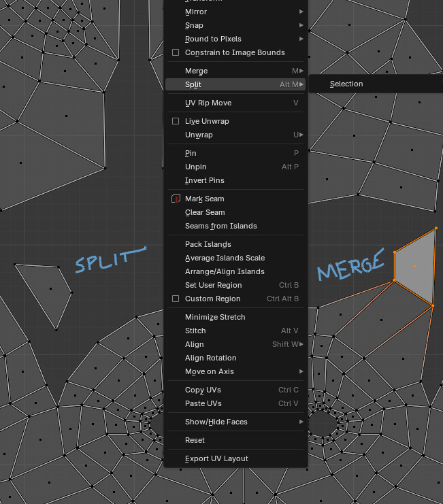Viewport: 443px width, 504px height.
Task: Choose Average Islands Scale
Action: pos(235,258)
